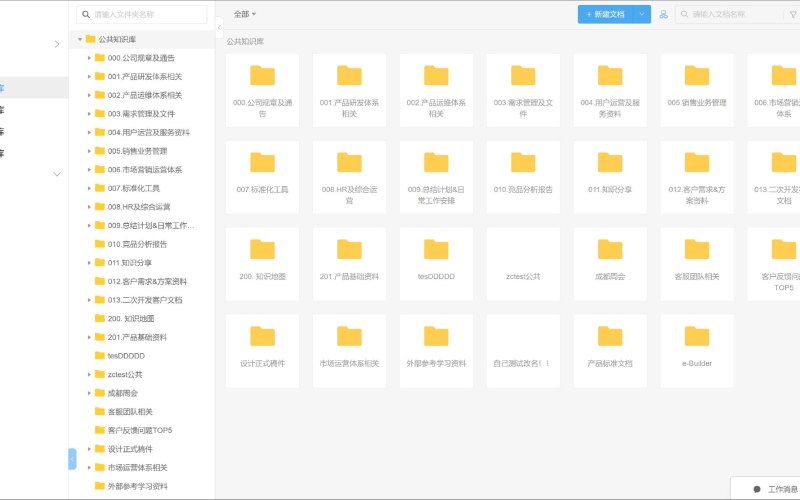
Task: Open the 成都周会 folder card
Action: 610,264
